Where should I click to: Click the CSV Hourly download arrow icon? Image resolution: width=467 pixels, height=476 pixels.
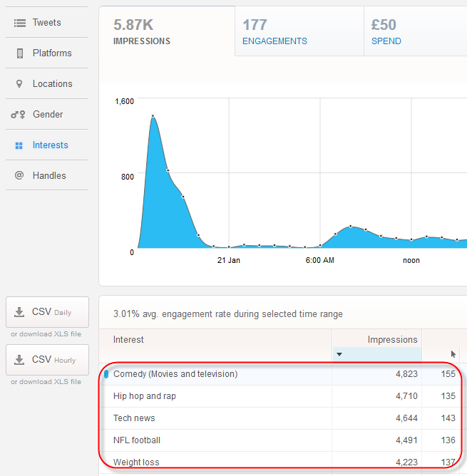tap(19, 360)
